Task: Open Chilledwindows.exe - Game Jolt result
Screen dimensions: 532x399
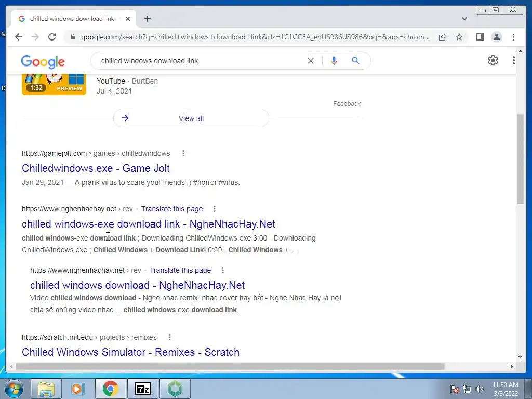Action: click(96, 168)
